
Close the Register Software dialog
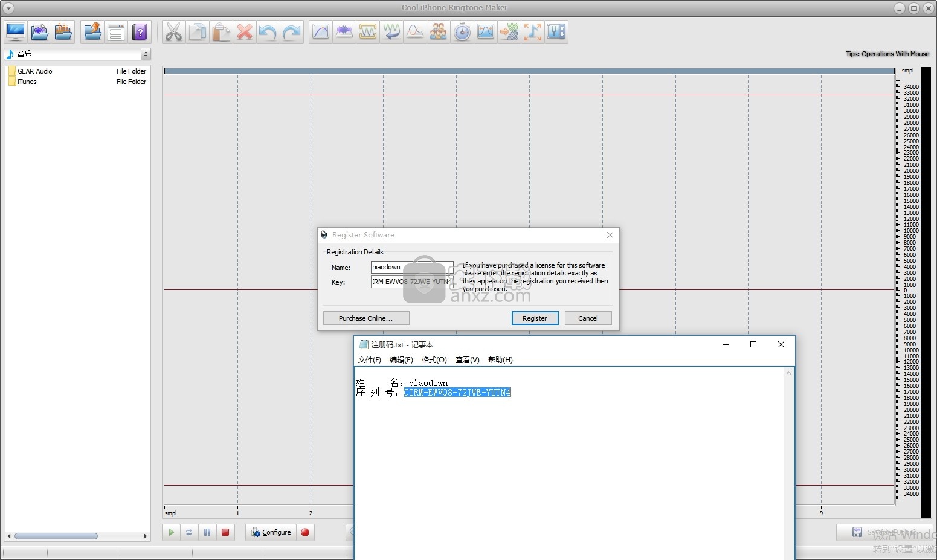click(610, 235)
